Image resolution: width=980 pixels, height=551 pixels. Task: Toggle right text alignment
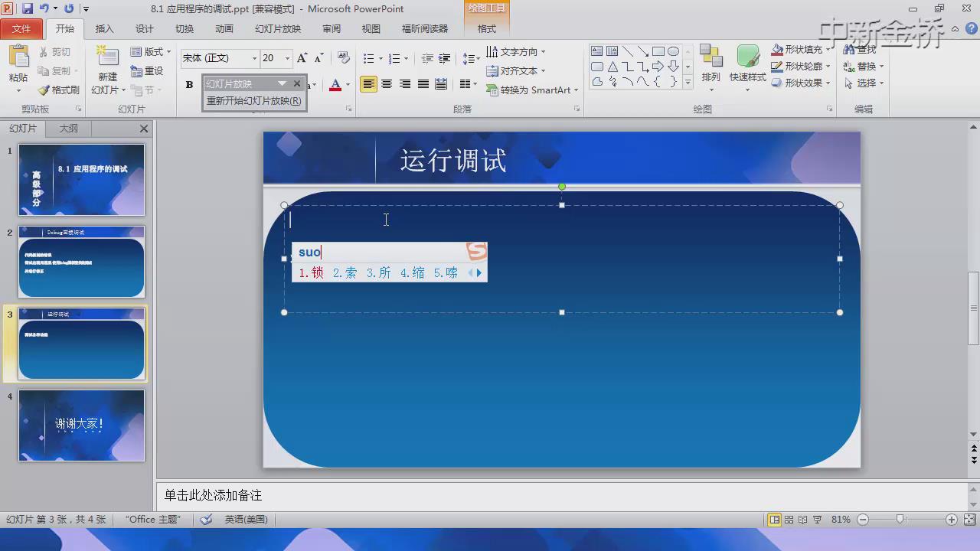point(404,84)
